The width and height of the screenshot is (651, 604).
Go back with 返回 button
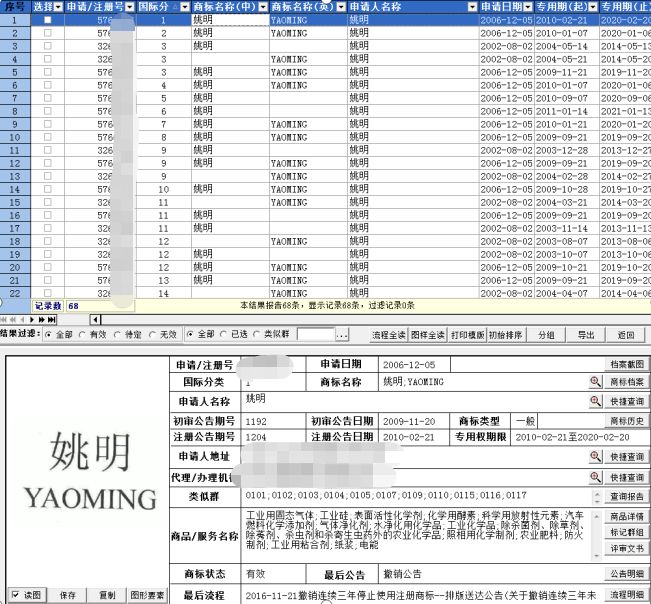(x=626, y=335)
